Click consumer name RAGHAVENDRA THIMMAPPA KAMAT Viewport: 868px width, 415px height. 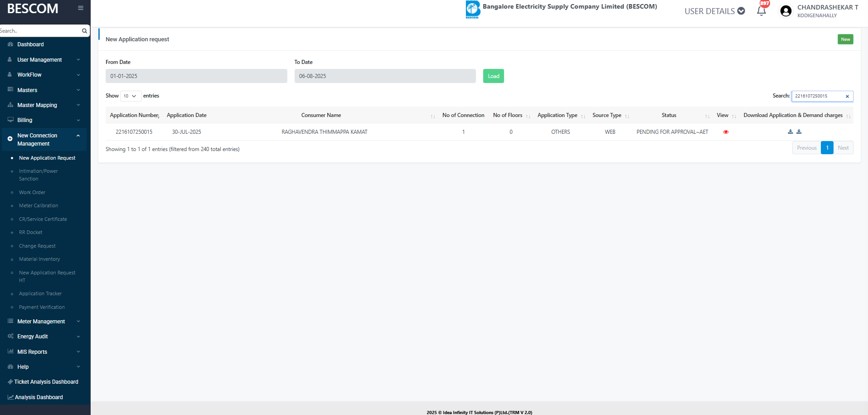click(325, 132)
